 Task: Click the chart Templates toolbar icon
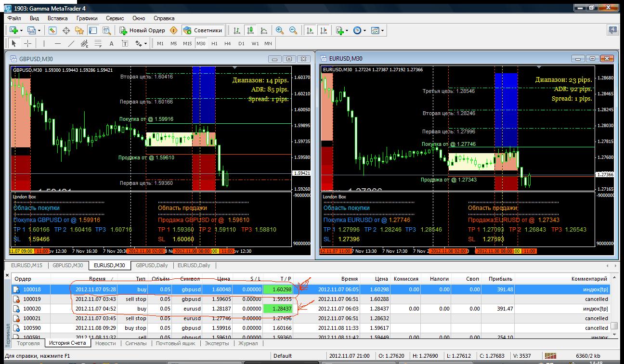(375, 30)
